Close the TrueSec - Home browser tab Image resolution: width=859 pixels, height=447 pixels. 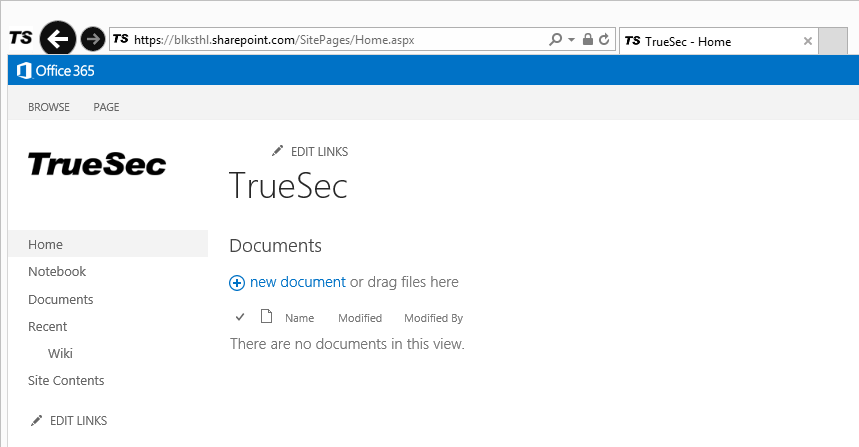pos(808,41)
